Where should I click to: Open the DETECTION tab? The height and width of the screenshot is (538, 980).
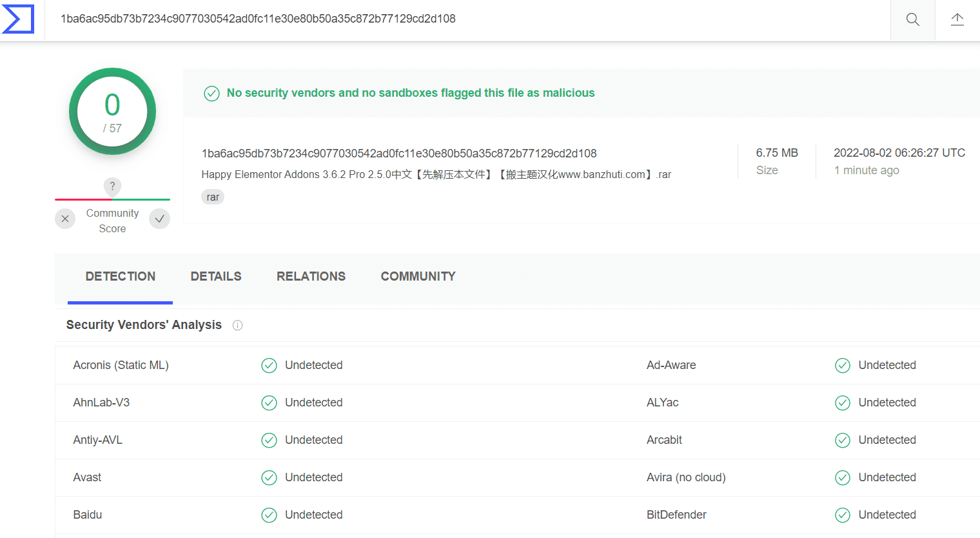point(121,277)
